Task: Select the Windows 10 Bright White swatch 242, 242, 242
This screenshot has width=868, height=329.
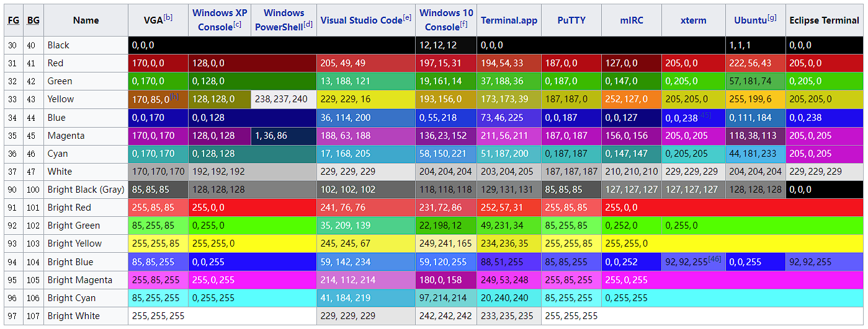Action: coord(446,316)
